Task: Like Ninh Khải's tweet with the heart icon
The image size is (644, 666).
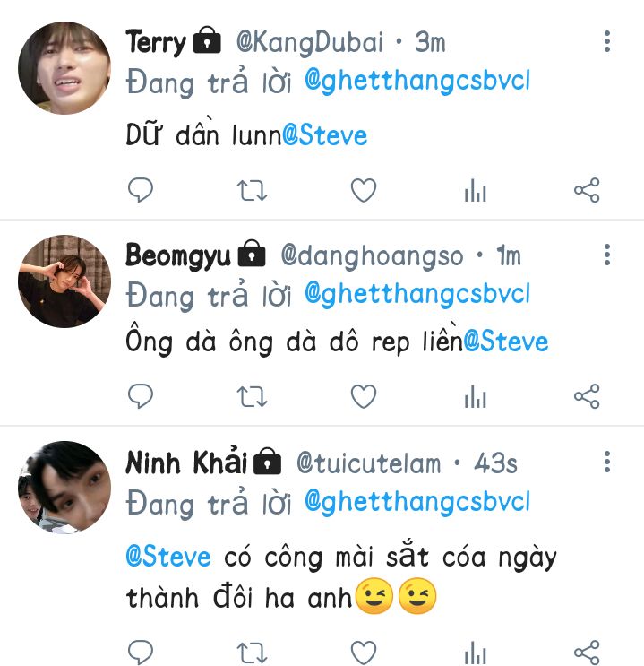Action: (364, 653)
